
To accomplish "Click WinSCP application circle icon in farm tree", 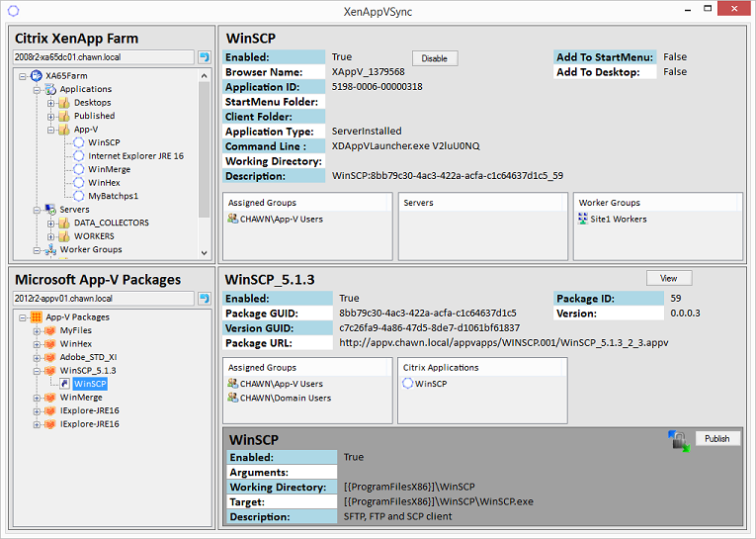I will coord(79,142).
